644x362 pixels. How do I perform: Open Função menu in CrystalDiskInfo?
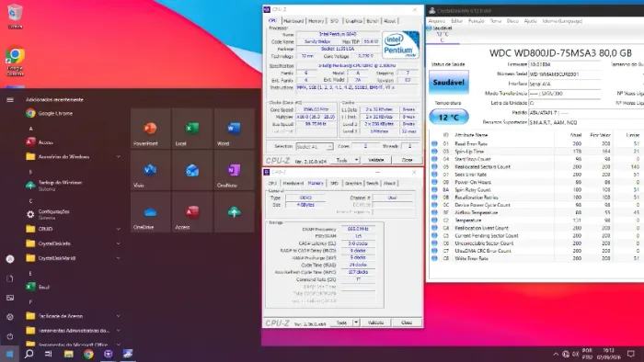477,21
